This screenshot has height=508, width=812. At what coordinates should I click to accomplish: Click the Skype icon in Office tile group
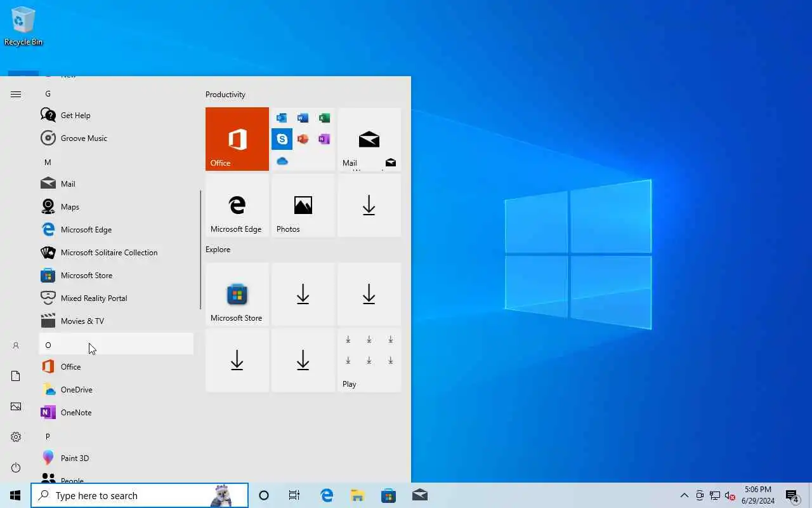pos(282,139)
